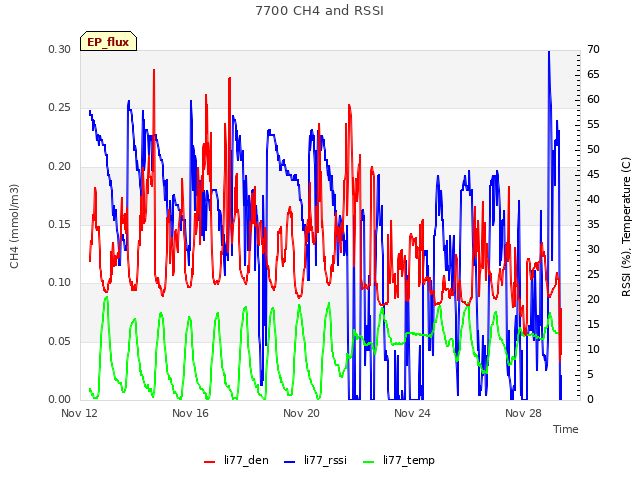Click the 0.20 left axis value

(x=60, y=166)
